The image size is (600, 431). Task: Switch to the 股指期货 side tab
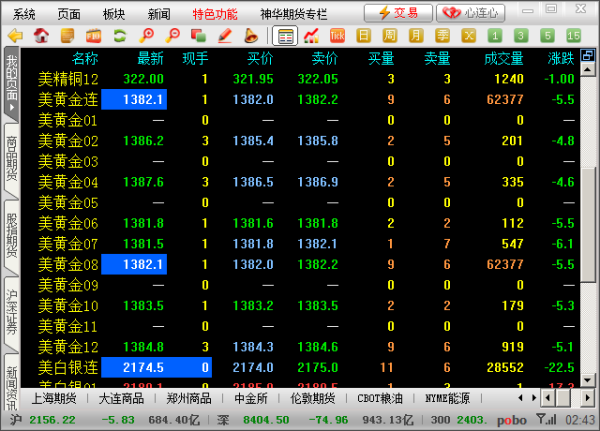coord(11,235)
